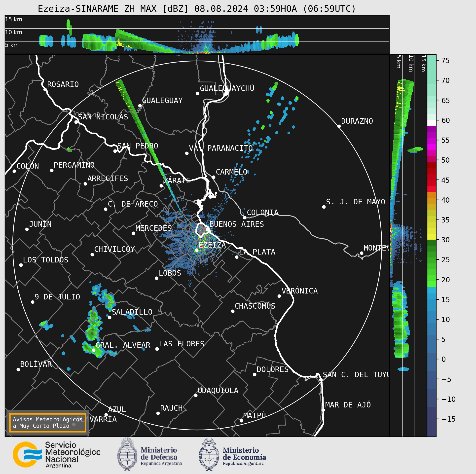This screenshot has height=474, width=476.
Task: Click the Ministerio de Defensa coat of arms
Action: point(127,455)
